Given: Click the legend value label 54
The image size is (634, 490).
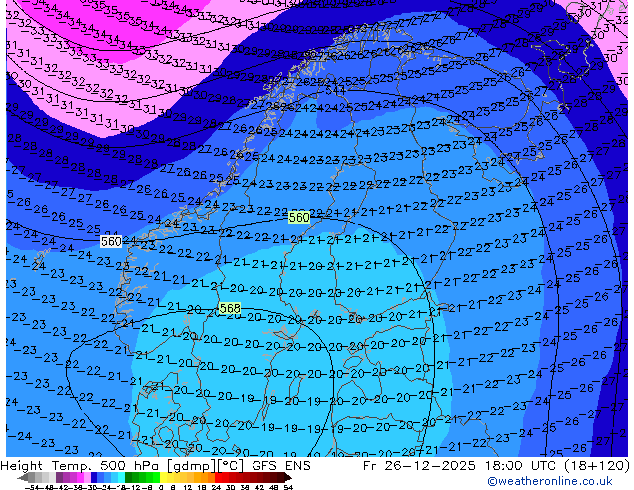Looking at the screenshot, I should pyautogui.click(x=288, y=488).
